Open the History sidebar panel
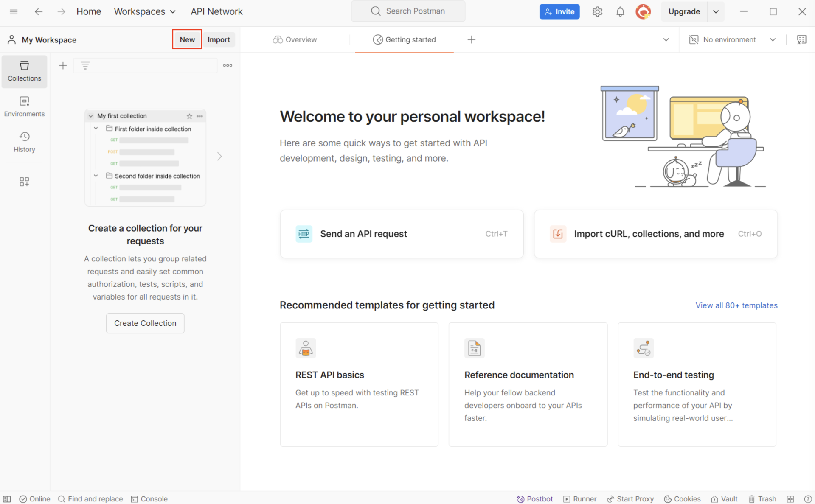The height and width of the screenshot is (504, 815). tap(24, 142)
